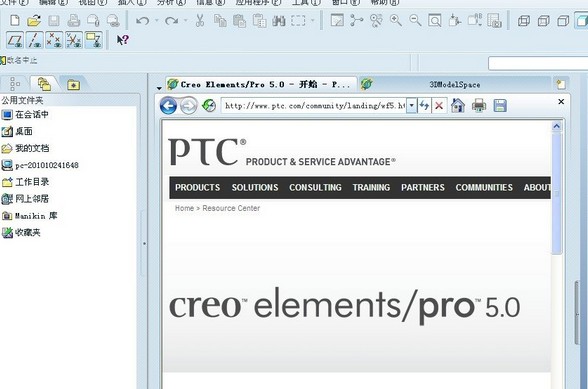
Task: Click the Paste Special icon
Action: point(259,20)
